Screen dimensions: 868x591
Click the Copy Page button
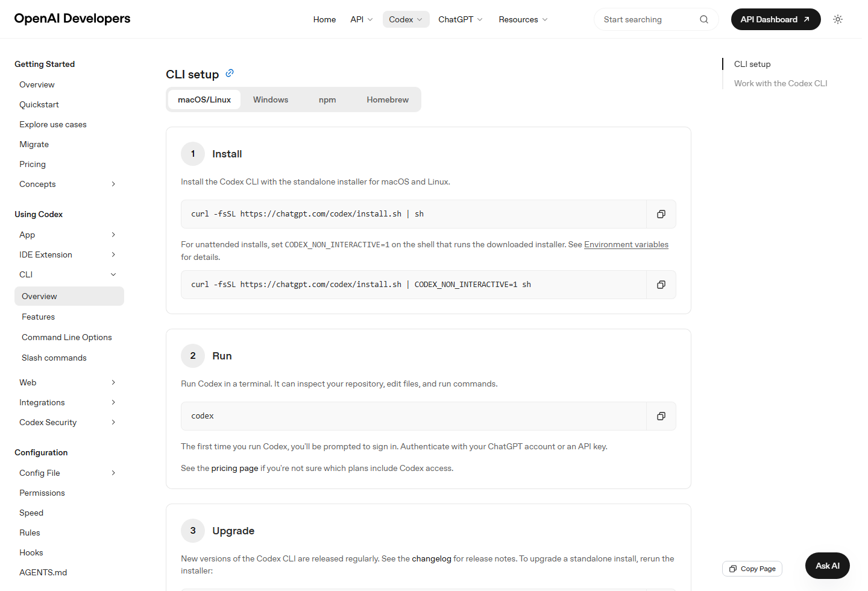pyautogui.click(x=752, y=569)
